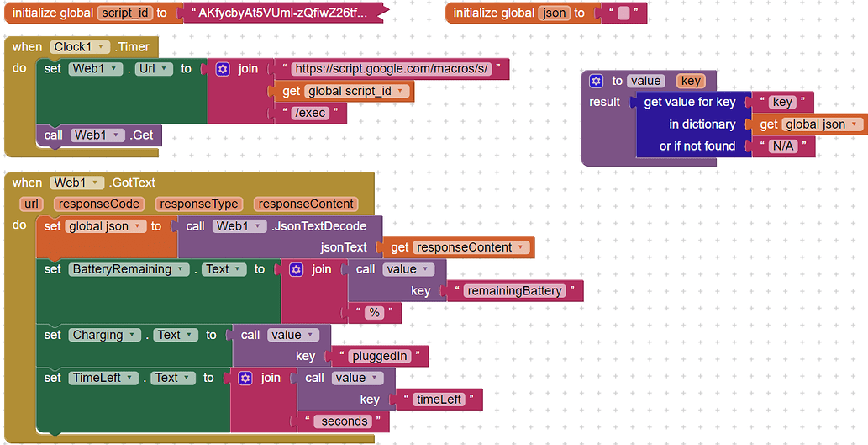Open the Text property dropdown for BatteryRemaining
This screenshot has height=445, width=868.
[x=224, y=269]
